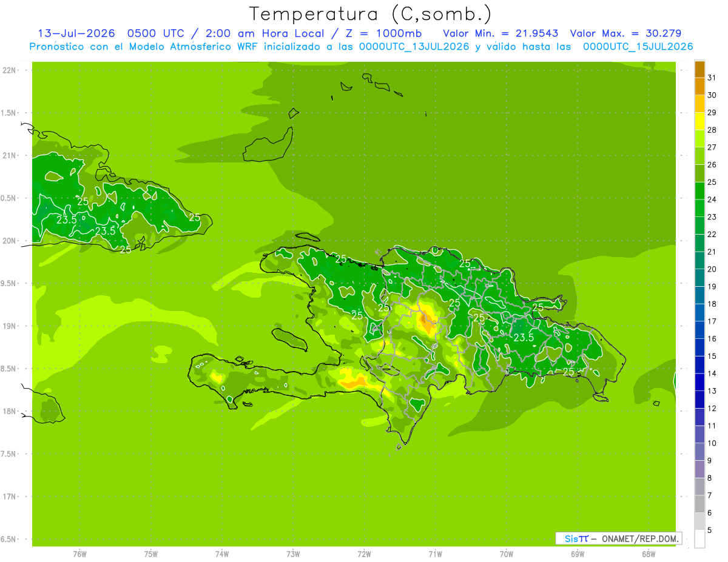Click the "24" label on the color scale

(712, 199)
